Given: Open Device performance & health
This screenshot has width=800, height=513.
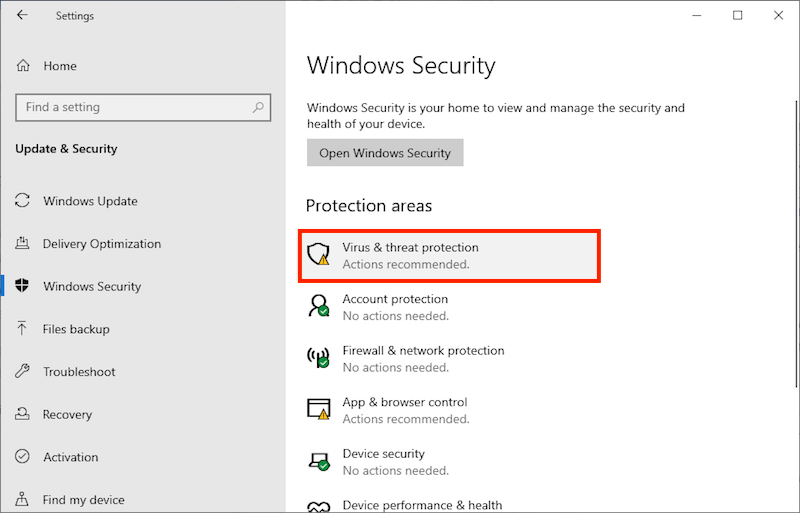Looking at the screenshot, I should coord(422,505).
